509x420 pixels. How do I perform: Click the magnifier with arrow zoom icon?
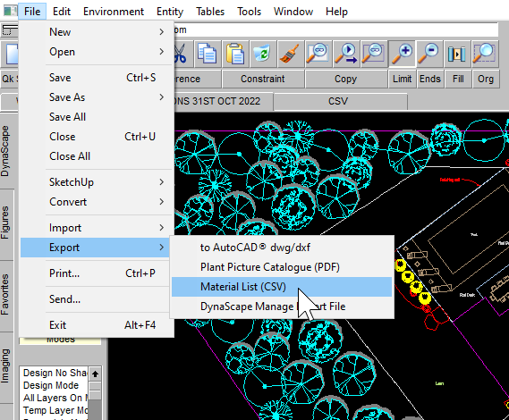click(346, 54)
